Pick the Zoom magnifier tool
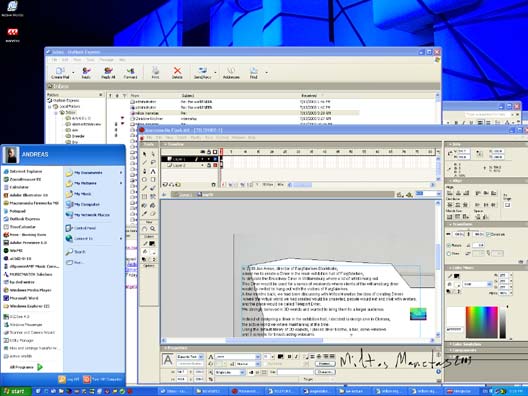This screenshot has height=396, width=528. tap(153, 229)
